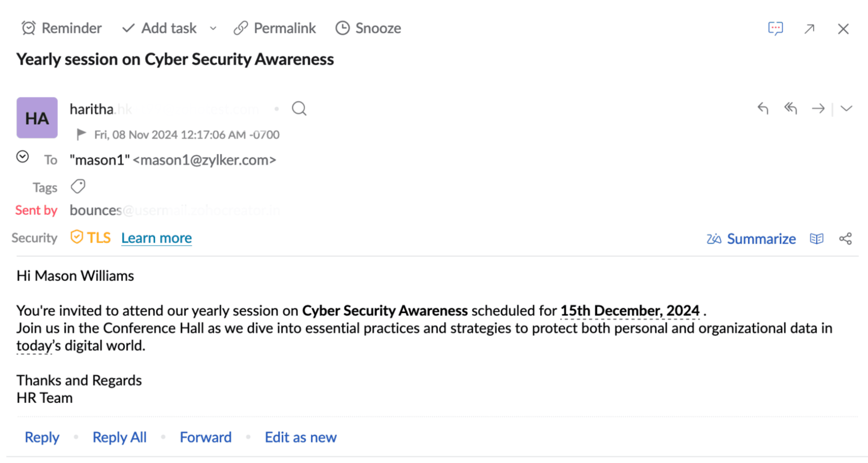Click Edit as new link

tap(301, 437)
